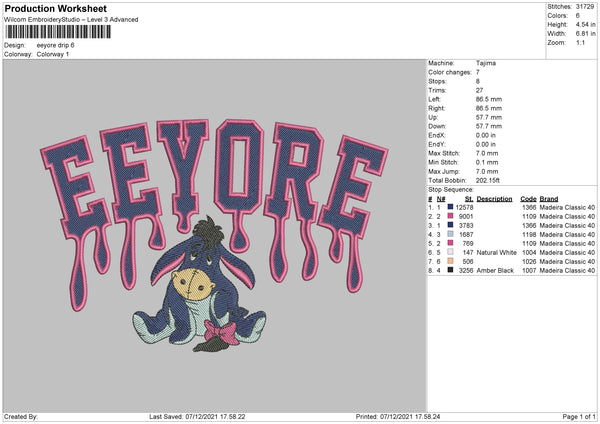Click thread code '1198' in row 4

point(529,235)
